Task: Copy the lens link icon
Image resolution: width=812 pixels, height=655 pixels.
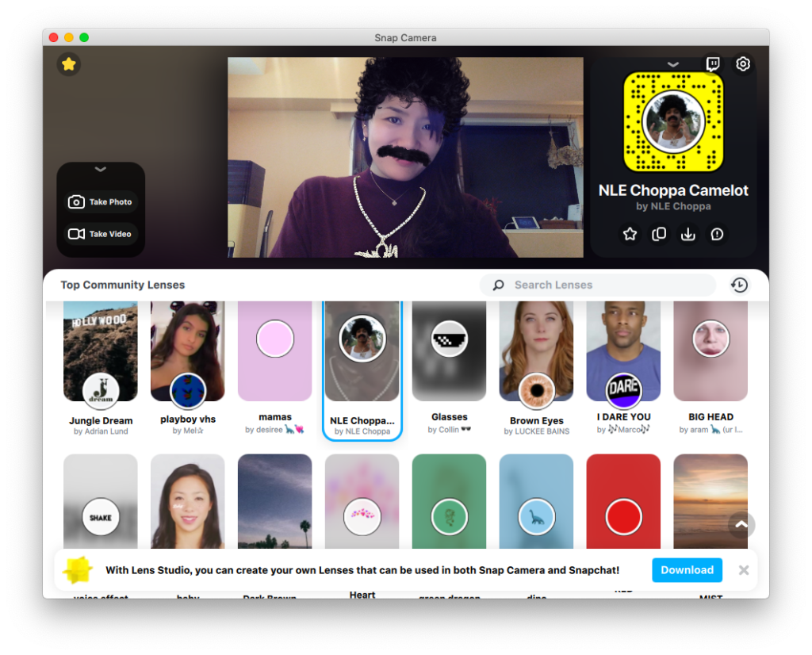Action: point(659,234)
